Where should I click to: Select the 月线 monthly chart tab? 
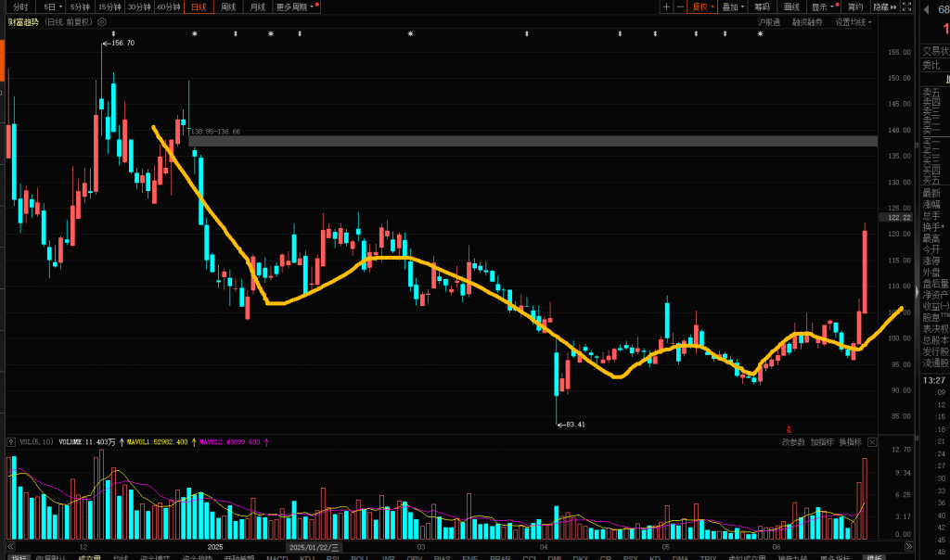pyautogui.click(x=258, y=6)
